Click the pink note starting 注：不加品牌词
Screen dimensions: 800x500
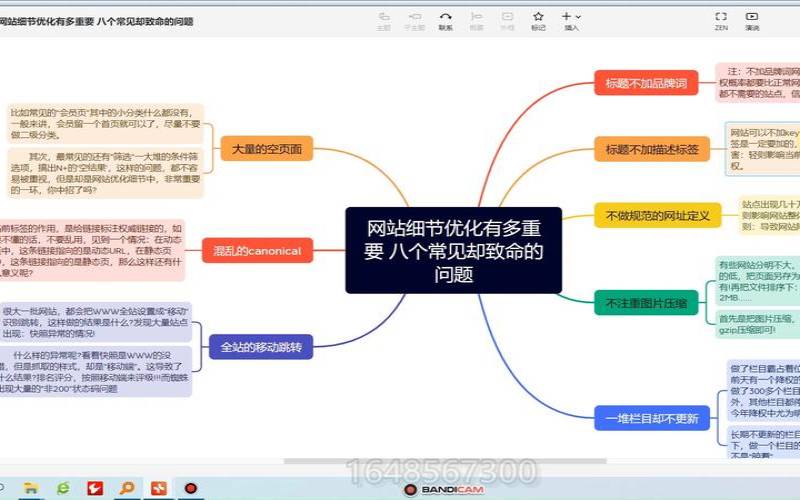[758, 83]
